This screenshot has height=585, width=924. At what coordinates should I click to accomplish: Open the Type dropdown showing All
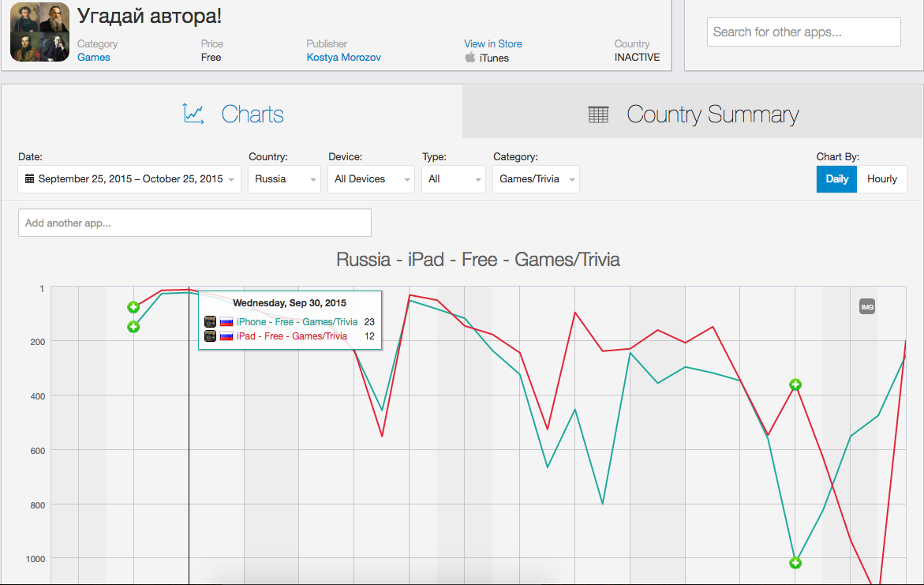coord(453,179)
